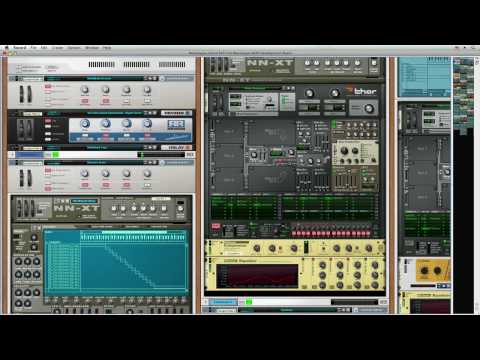
Task: Toggle fourth button under third Combinator knobs
Action: pos(147,185)
